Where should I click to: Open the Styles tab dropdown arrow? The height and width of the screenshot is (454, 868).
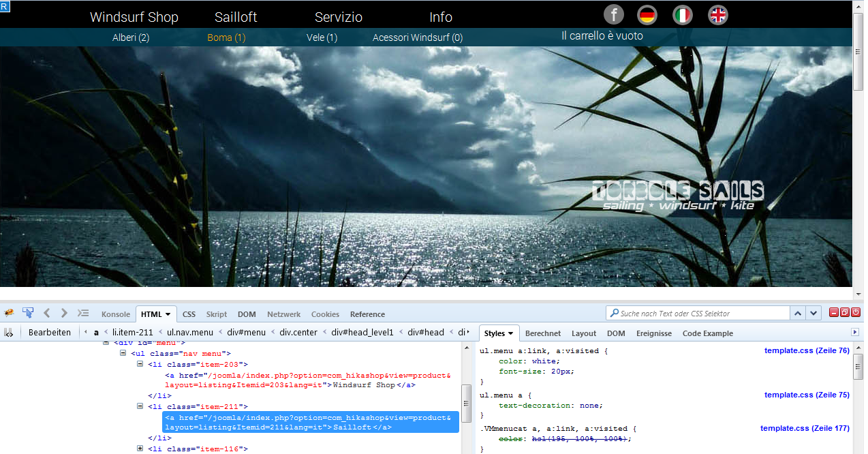511,333
